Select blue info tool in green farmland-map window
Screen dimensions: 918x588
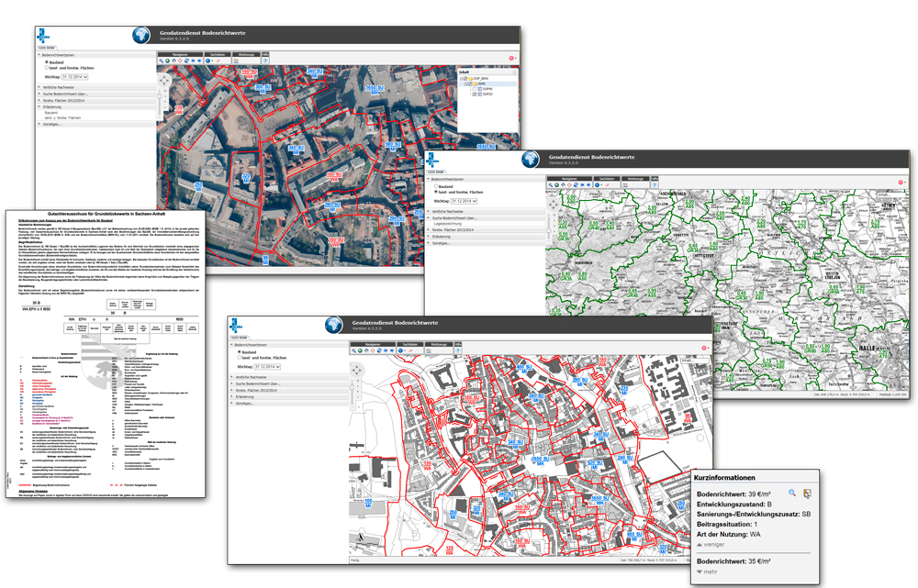598,185
